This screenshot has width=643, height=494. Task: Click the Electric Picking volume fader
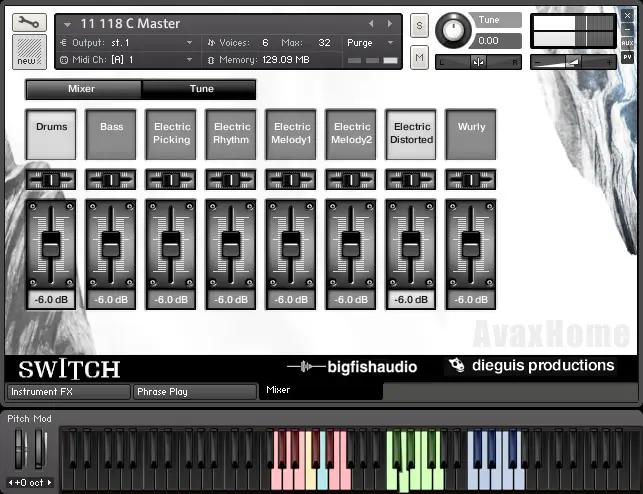pyautogui.click(x=171, y=244)
